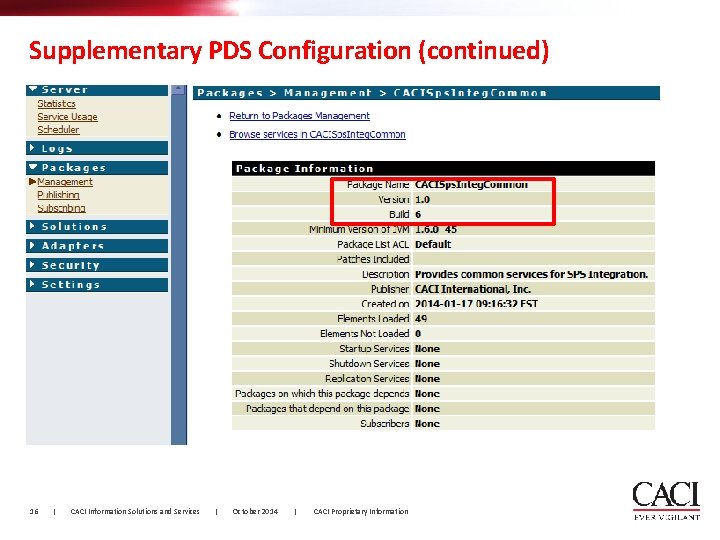Screen dimensions: 720x540
Task: Select the Created on date value
Action: [x=476, y=304]
